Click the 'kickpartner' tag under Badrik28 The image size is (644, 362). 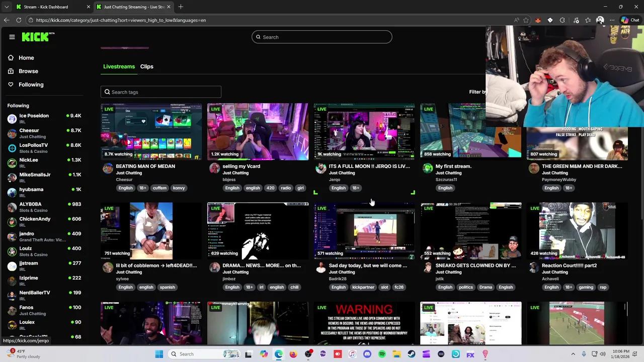point(363,287)
